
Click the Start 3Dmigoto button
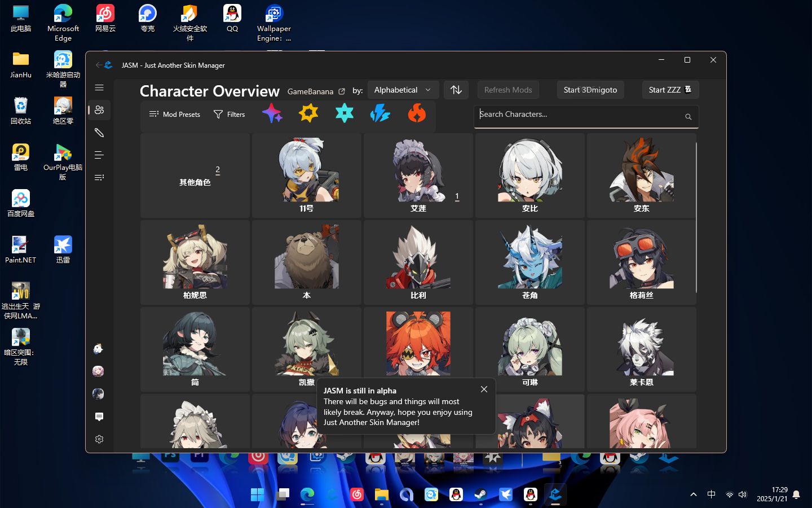coord(590,90)
